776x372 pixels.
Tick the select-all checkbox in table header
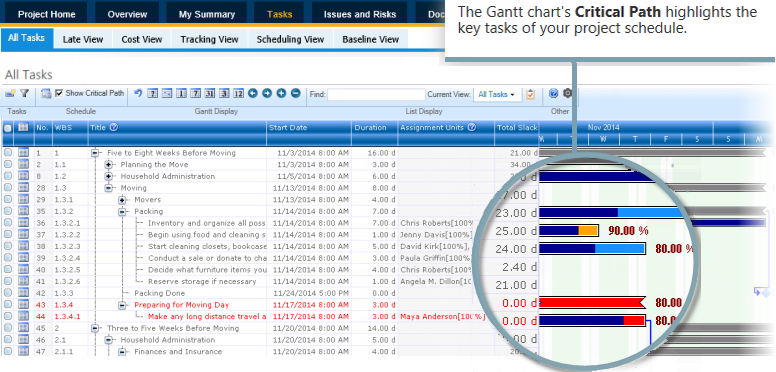click(8, 128)
